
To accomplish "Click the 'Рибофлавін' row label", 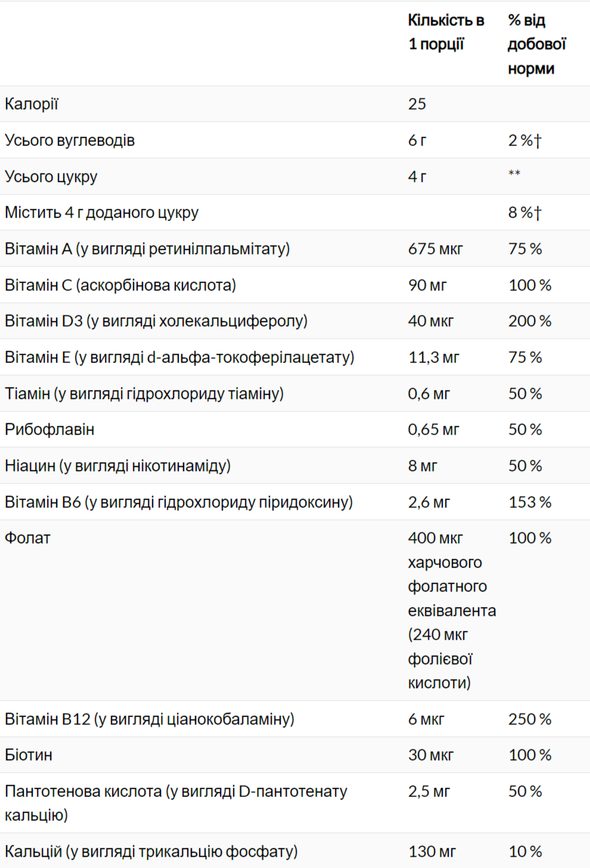I will pos(49,430).
